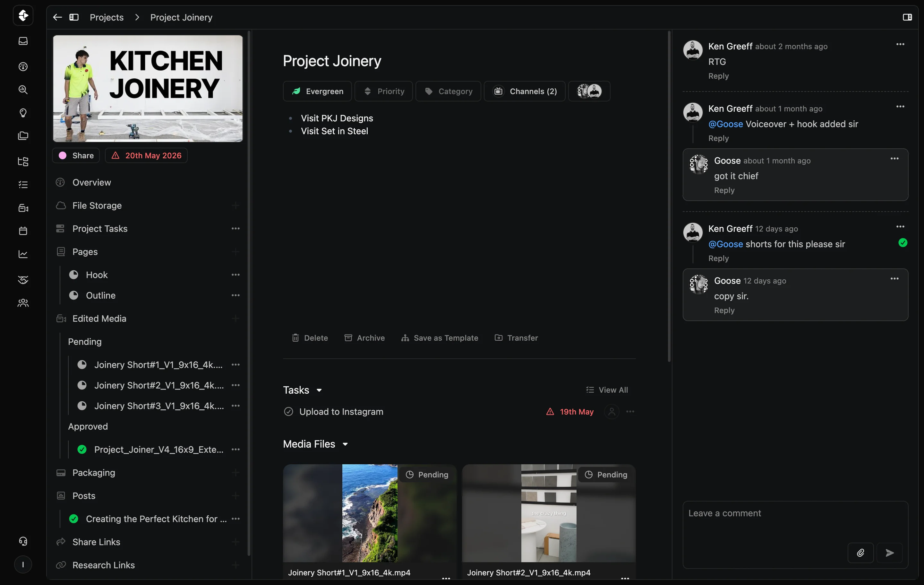Open Share Links section in sidebar

[96, 542]
